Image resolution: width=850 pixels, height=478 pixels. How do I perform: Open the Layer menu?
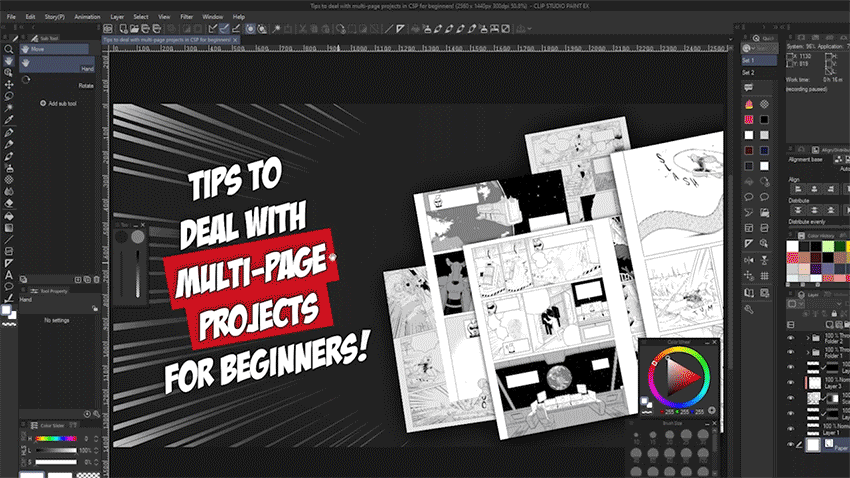[117, 17]
